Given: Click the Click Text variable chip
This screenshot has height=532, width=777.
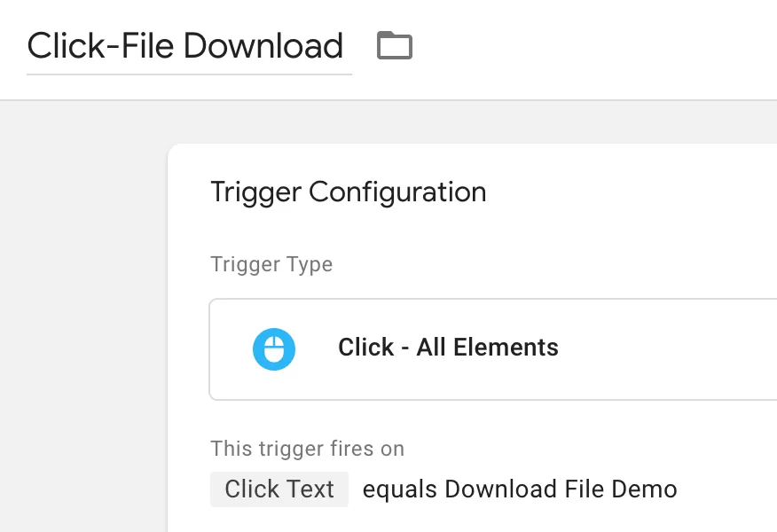Looking at the screenshot, I should (279, 489).
